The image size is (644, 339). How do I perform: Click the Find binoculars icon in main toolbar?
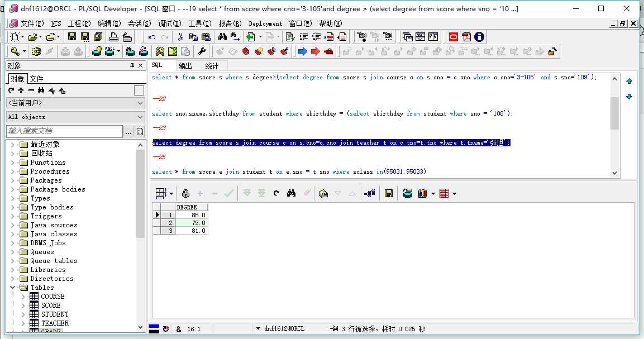[x=222, y=37]
